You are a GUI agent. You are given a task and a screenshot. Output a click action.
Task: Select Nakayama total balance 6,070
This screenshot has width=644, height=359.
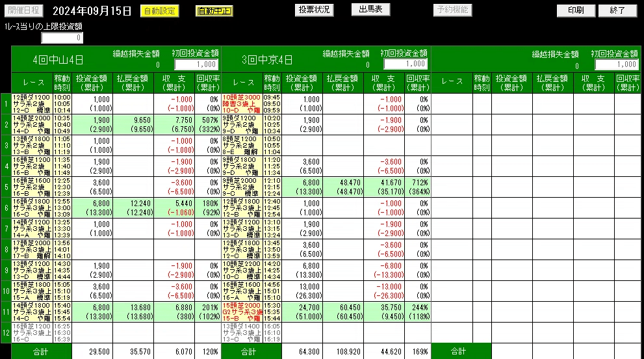point(174,352)
